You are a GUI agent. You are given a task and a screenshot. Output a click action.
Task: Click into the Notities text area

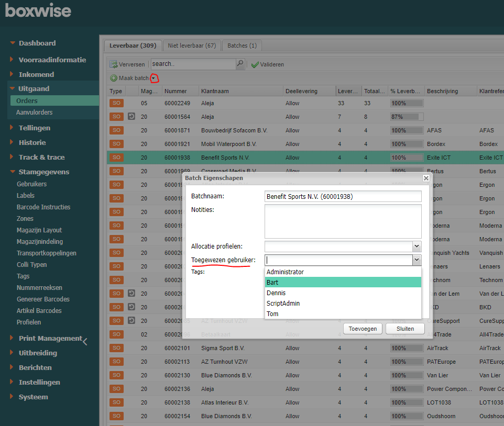click(343, 221)
